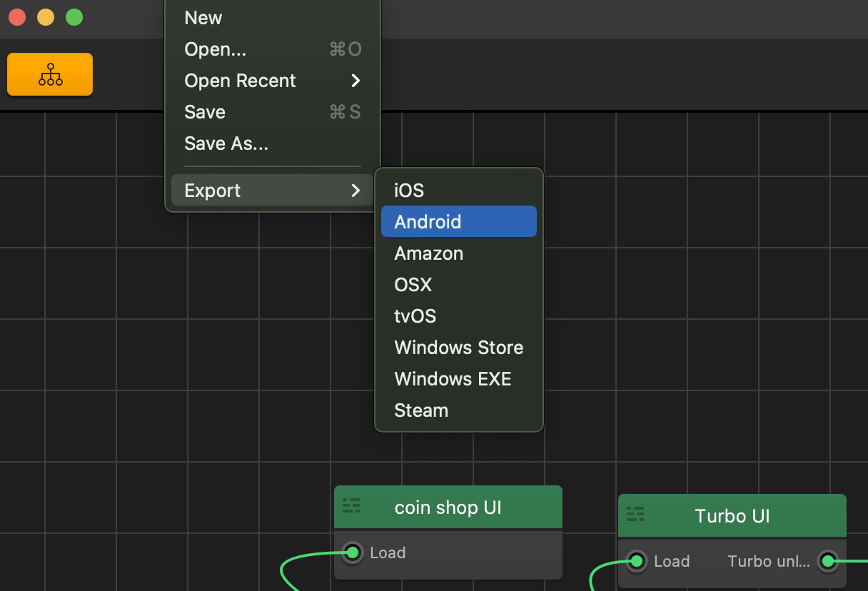Choose tvOS export option
868x591 pixels.
coord(459,316)
